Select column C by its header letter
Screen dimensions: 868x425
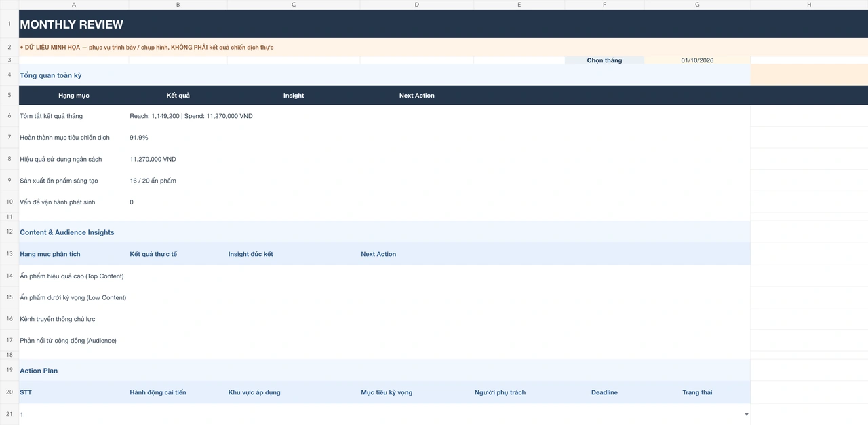294,5
